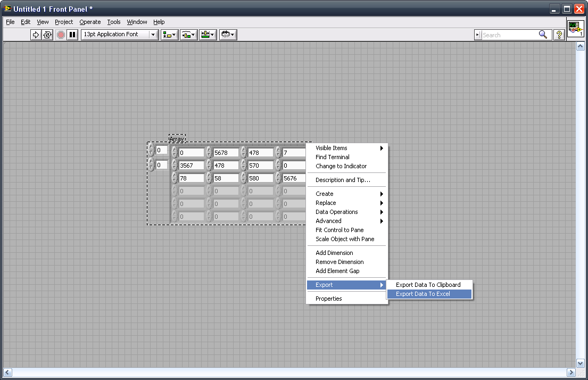Open the 13pt Application Font dropdown
Screen dimensions: 588x380
[120, 35]
